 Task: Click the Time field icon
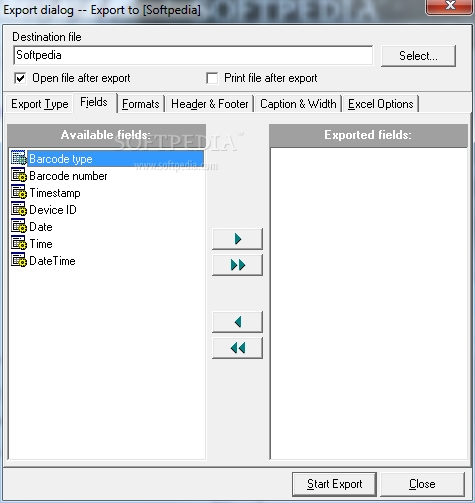pos(19,243)
